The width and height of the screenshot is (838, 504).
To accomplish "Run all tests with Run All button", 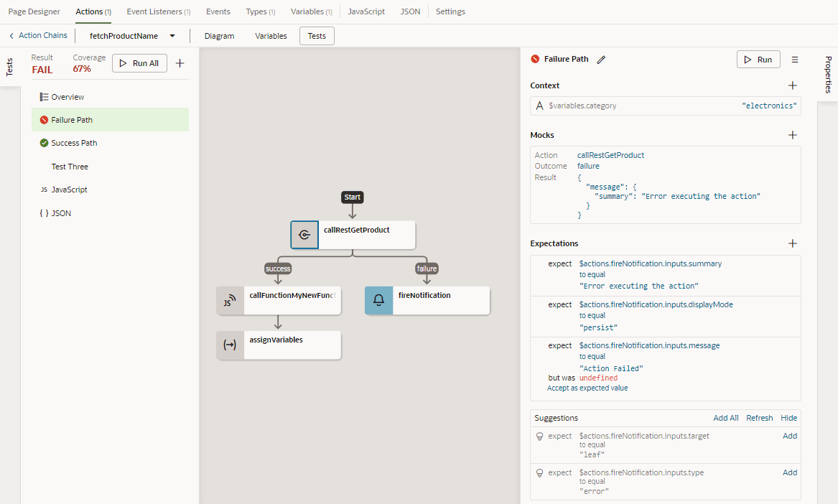I will 139,63.
